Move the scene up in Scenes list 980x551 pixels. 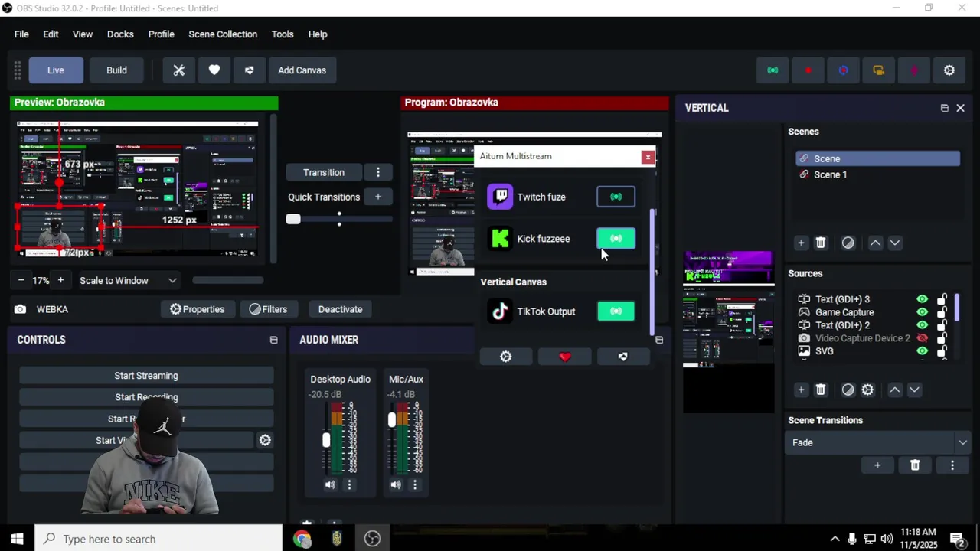[875, 243]
